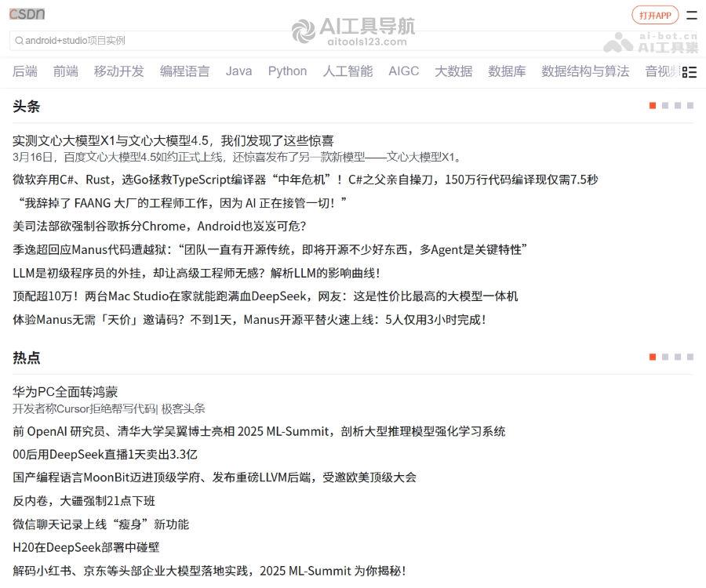Open 00后用DeepSeek直播 article
The width and height of the screenshot is (706, 588).
point(105,455)
